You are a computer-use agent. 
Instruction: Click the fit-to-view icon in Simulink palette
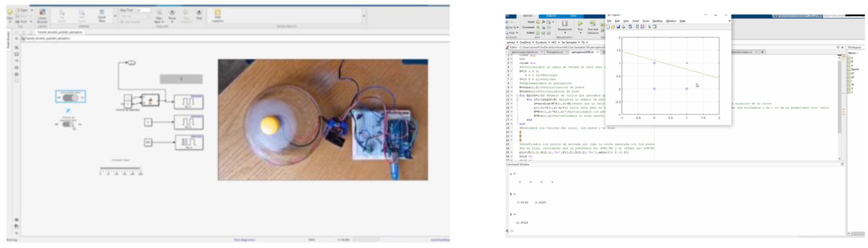click(x=17, y=54)
